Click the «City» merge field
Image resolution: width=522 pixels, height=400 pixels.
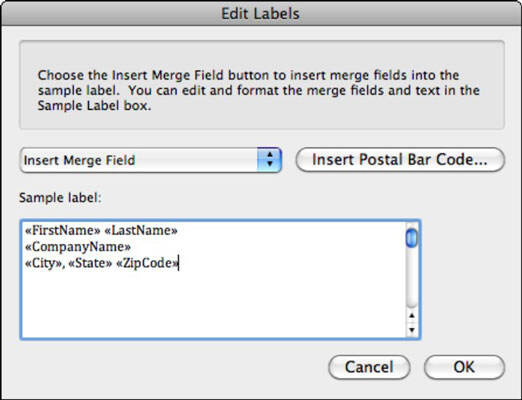coord(44,263)
